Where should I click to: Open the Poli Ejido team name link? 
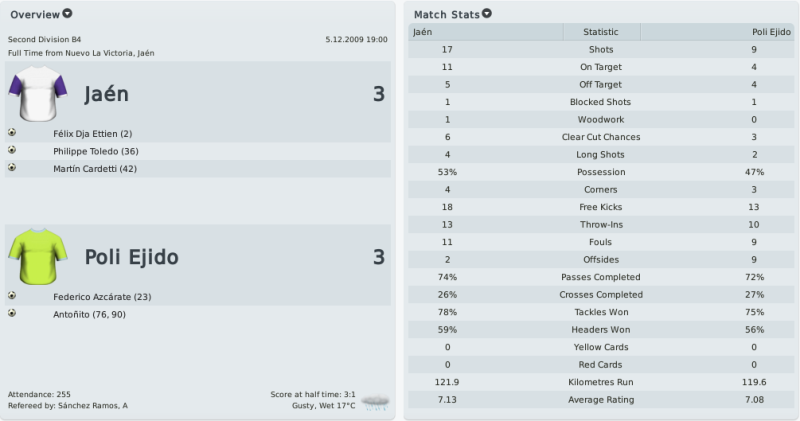(x=132, y=257)
